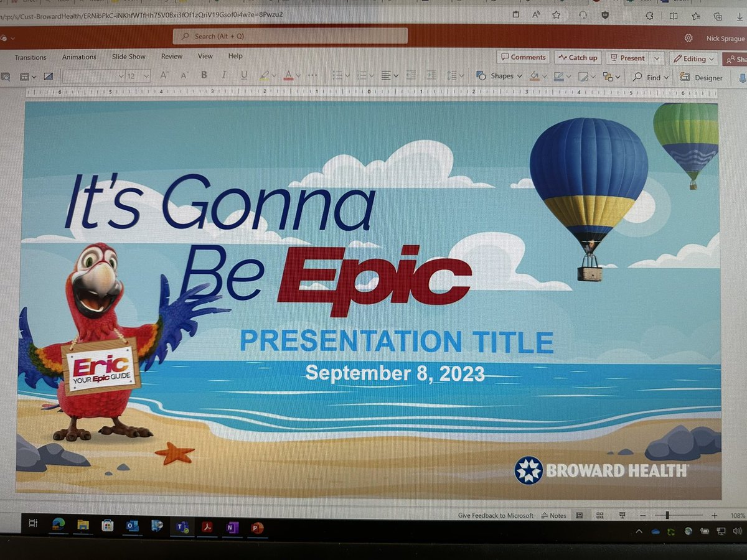This screenshot has width=747, height=560.
Task: Switch to Slide Sorter view
Action: coord(600,515)
